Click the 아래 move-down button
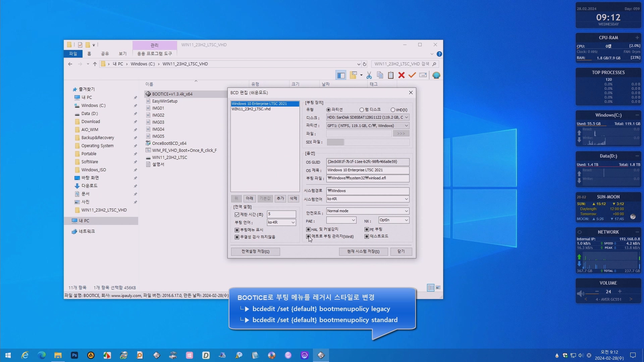Viewport: 644px width, 362px height. [x=250, y=199]
